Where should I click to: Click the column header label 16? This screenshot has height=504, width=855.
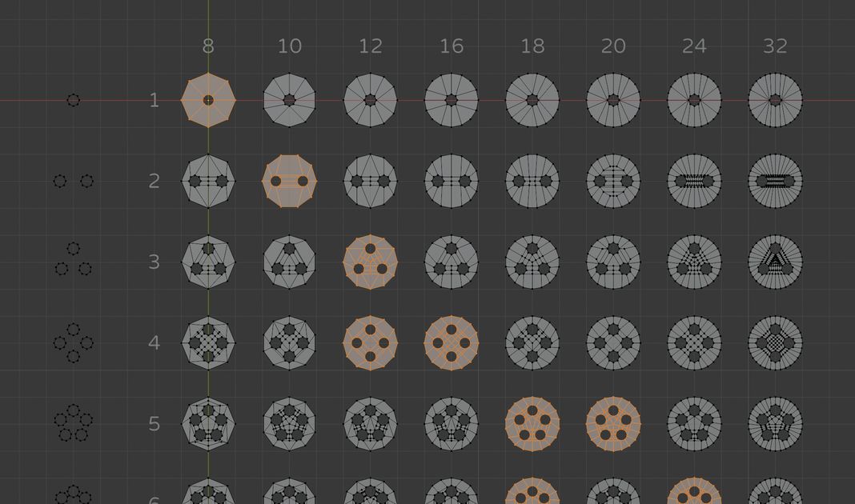tap(452, 46)
